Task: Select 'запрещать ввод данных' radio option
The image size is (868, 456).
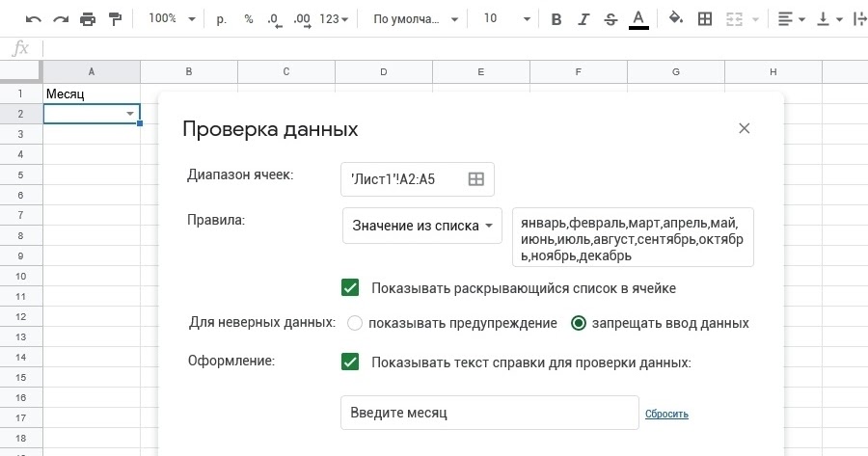Action: pyautogui.click(x=579, y=323)
